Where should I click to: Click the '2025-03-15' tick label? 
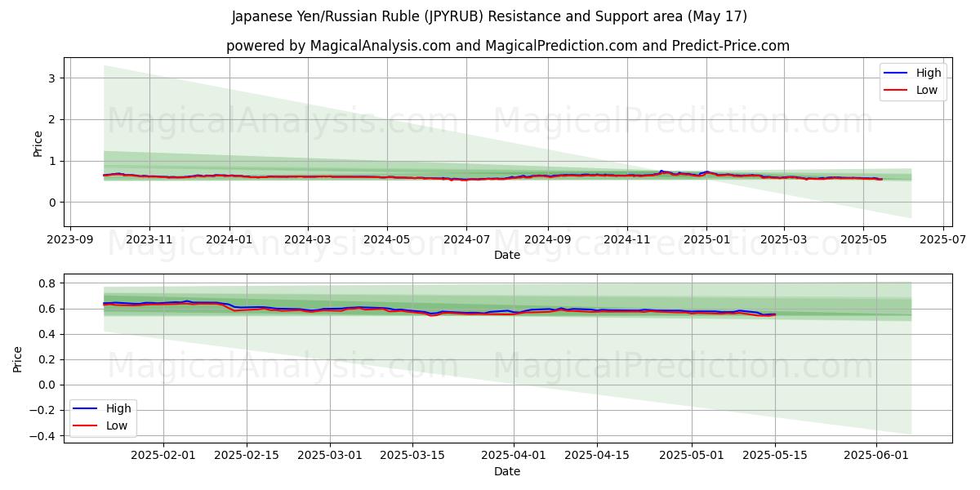pyautogui.click(x=413, y=457)
